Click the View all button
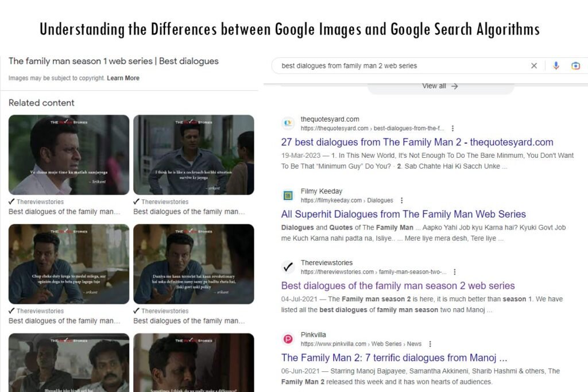 point(439,86)
